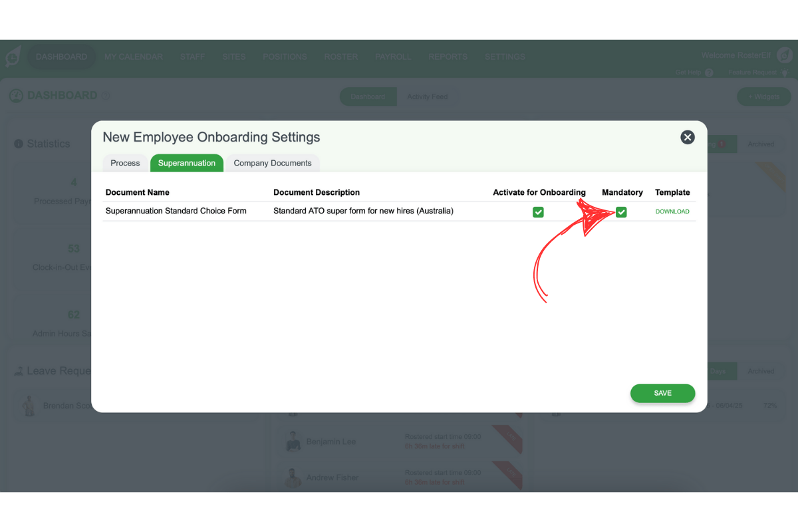Screen dimensions: 798x532
Task: Open the Archived tab in upper widget
Action: coord(761,144)
